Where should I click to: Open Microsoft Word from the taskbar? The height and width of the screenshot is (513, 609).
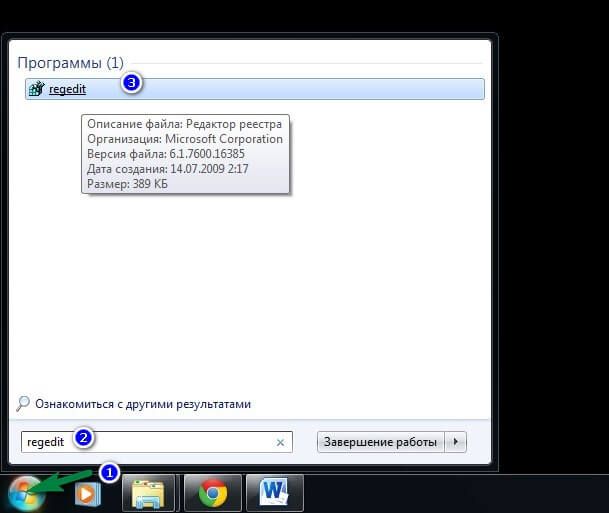point(275,492)
